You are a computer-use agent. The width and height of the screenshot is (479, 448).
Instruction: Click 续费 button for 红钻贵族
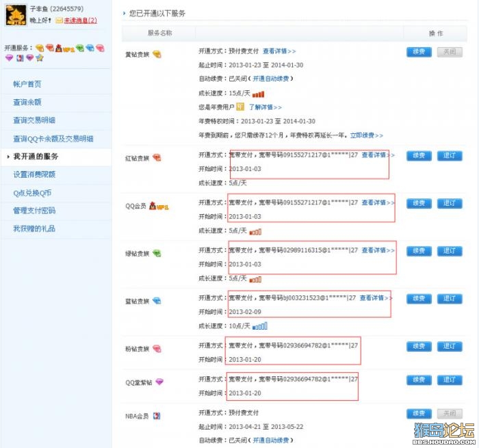point(419,156)
